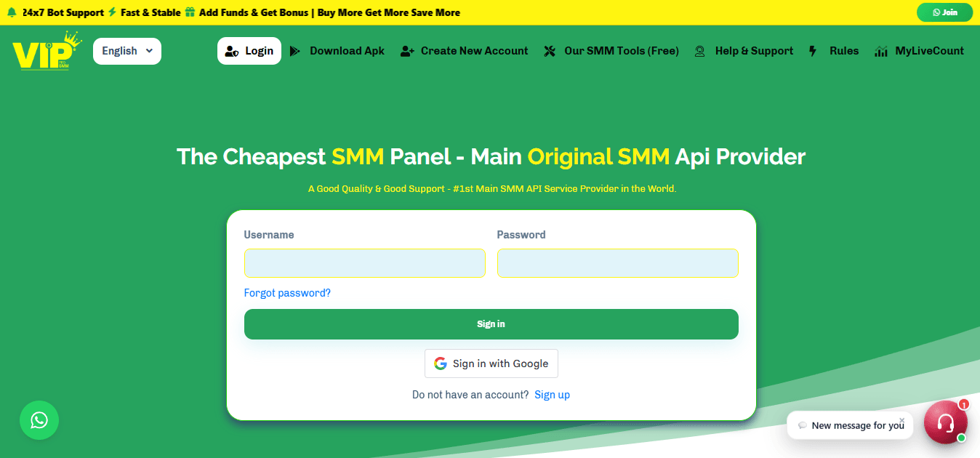Open the Login menu item

pos(249,51)
